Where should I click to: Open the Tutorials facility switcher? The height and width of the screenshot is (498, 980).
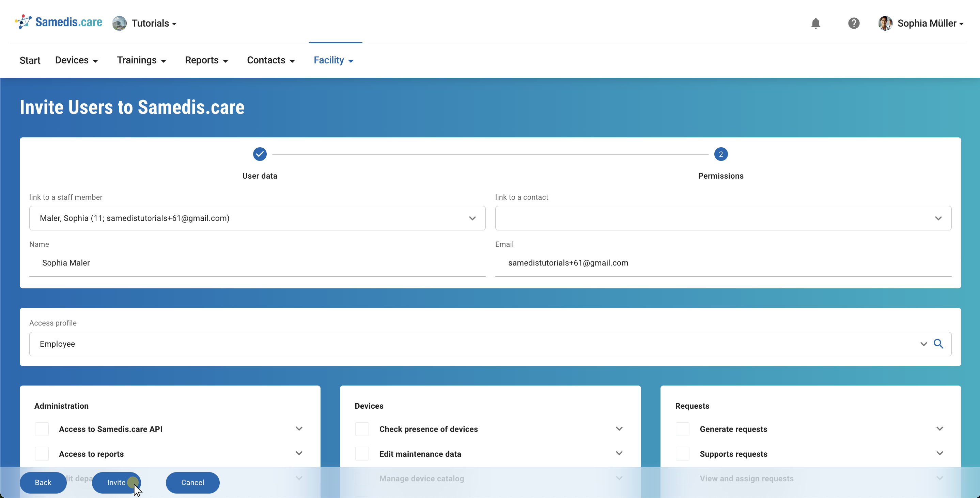click(x=154, y=23)
